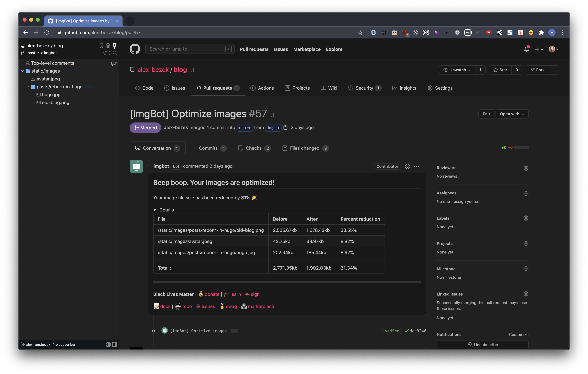Fork the repository with the Fork button
The width and height of the screenshot is (588, 374).
537,70
